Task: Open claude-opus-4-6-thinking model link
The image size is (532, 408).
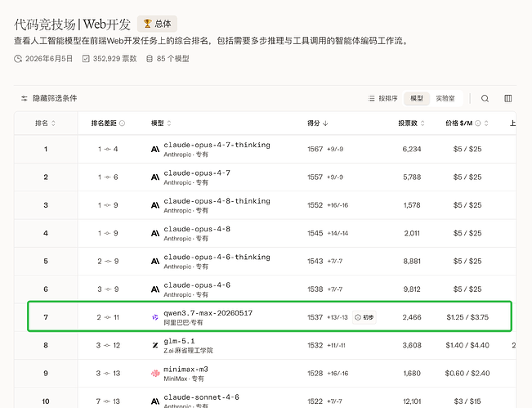Action: (x=217, y=258)
